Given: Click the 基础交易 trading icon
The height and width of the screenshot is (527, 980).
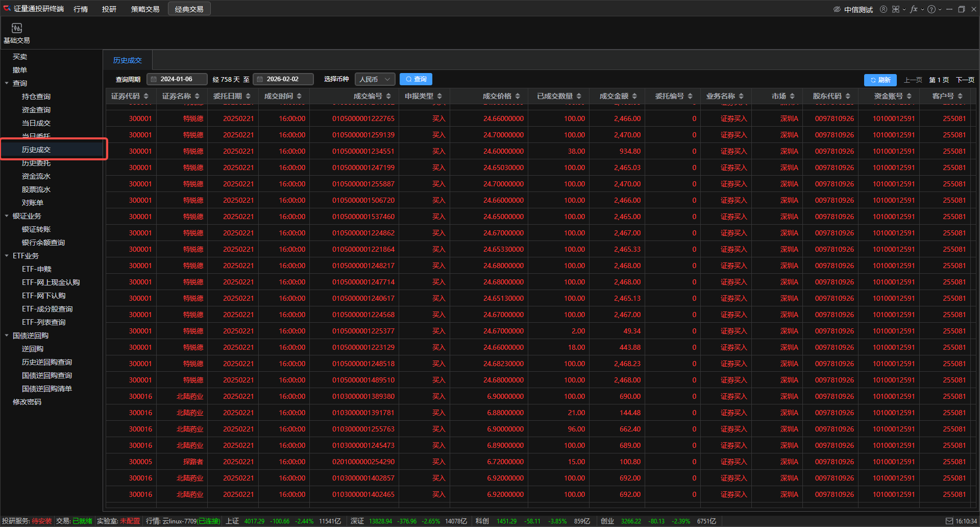Looking at the screenshot, I should pyautogui.click(x=17, y=29).
